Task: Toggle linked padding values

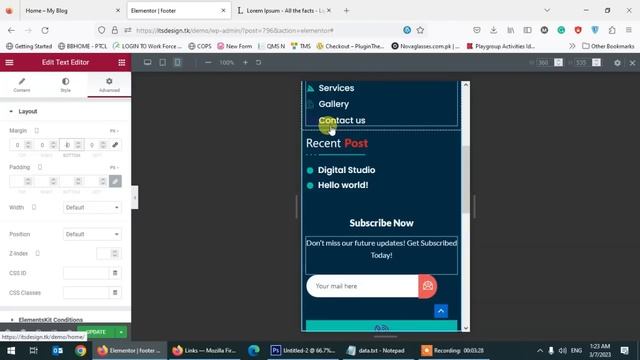Action: pos(115,181)
